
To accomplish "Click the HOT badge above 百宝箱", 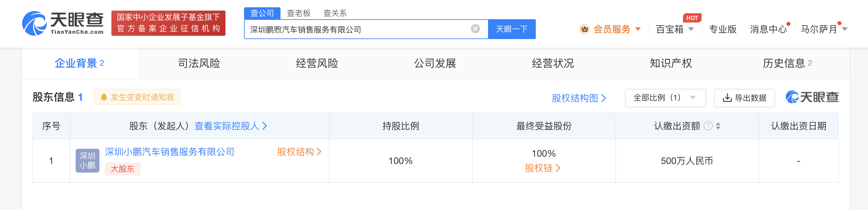I will pos(692,18).
